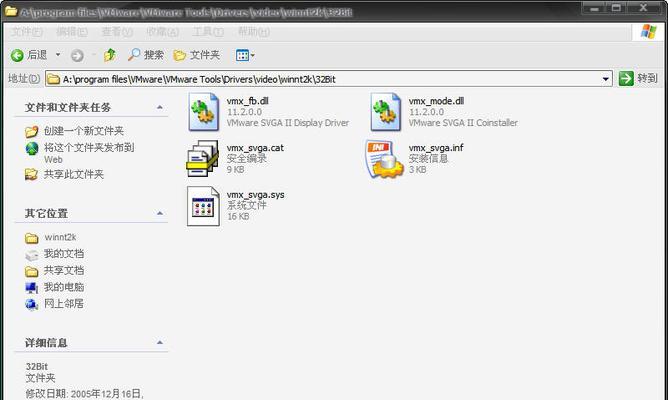Collapse File and Folder Tasks (文件和文件夹任务) panel

coord(160,107)
